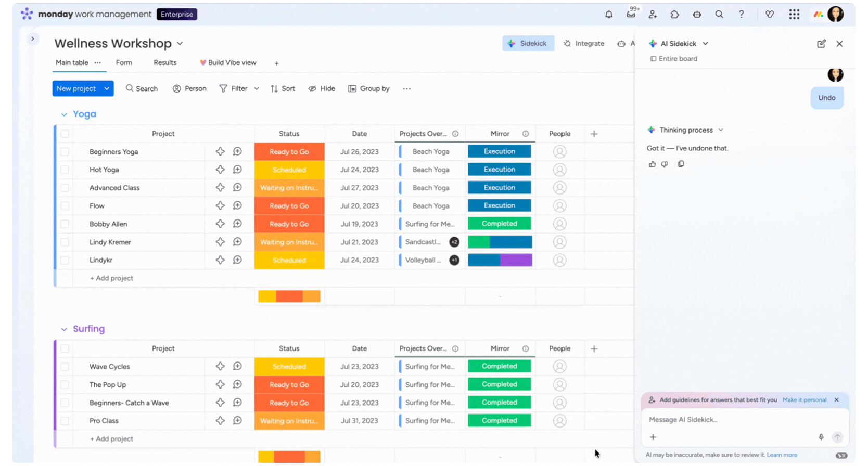868x466 pixels.
Task: Toggle the Yoga group select-all checkbox
Action: pyautogui.click(x=65, y=134)
